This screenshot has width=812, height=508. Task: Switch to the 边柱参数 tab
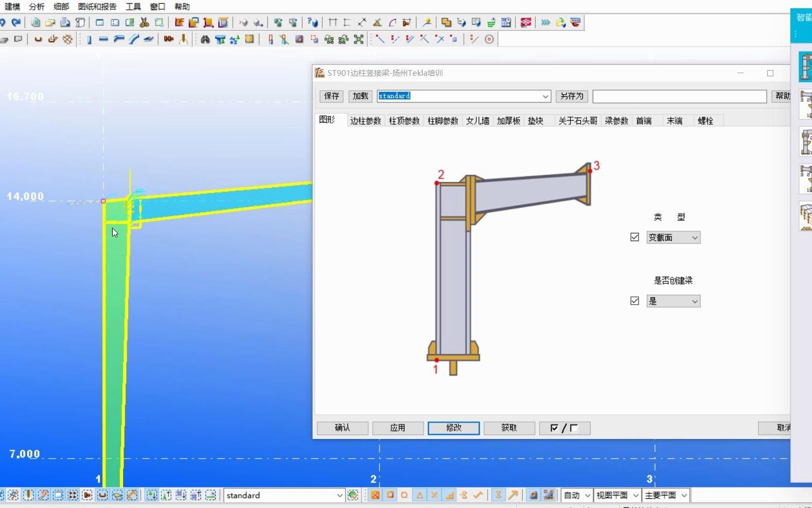point(365,121)
